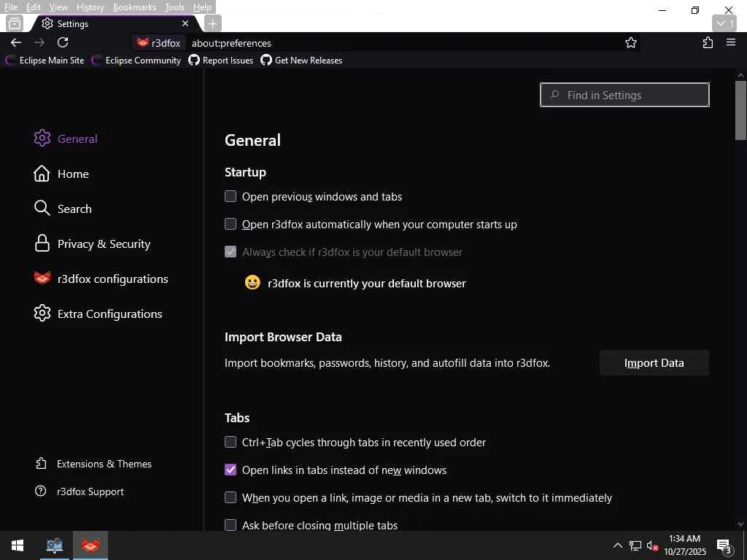Open the Edit menu
The height and width of the screenshot is (560, 747).
[x=34, y=7]
